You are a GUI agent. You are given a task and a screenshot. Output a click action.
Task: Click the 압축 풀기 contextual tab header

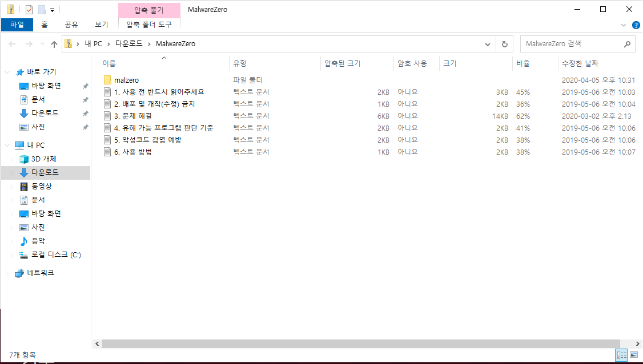click(149, 10)
